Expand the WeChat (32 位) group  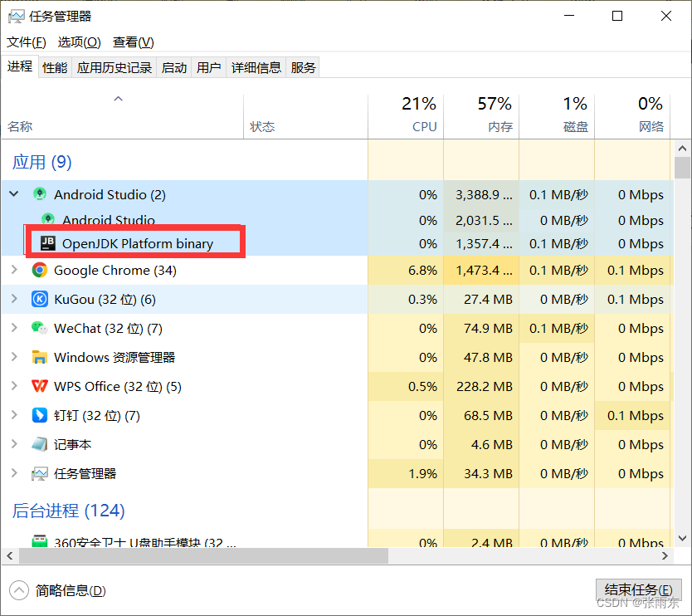coord(14,328)
